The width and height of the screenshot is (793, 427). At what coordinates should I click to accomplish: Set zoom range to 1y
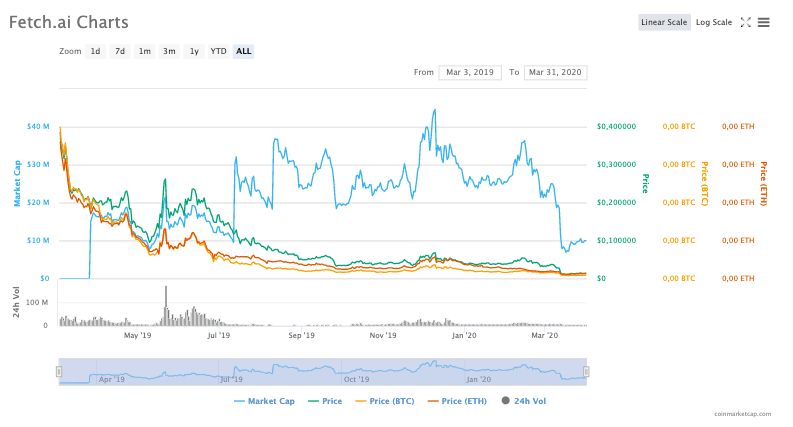point(194,51)
